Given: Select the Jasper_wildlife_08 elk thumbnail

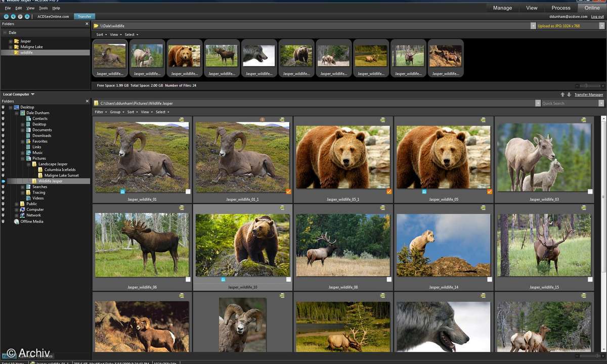Looking at the screenshot, I should 342,245.
